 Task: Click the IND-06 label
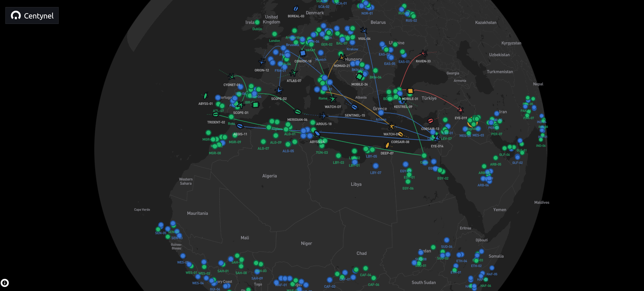click(541, 146)
